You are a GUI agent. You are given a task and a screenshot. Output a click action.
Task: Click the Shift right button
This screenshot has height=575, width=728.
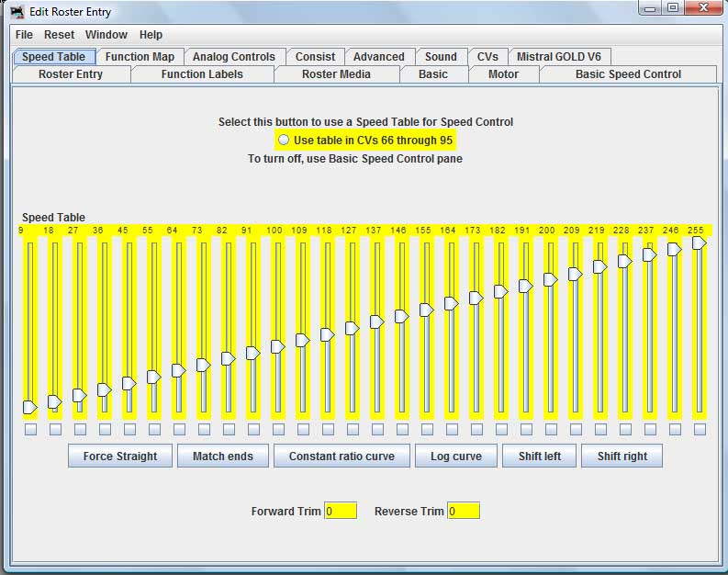[x=622, y=457]
